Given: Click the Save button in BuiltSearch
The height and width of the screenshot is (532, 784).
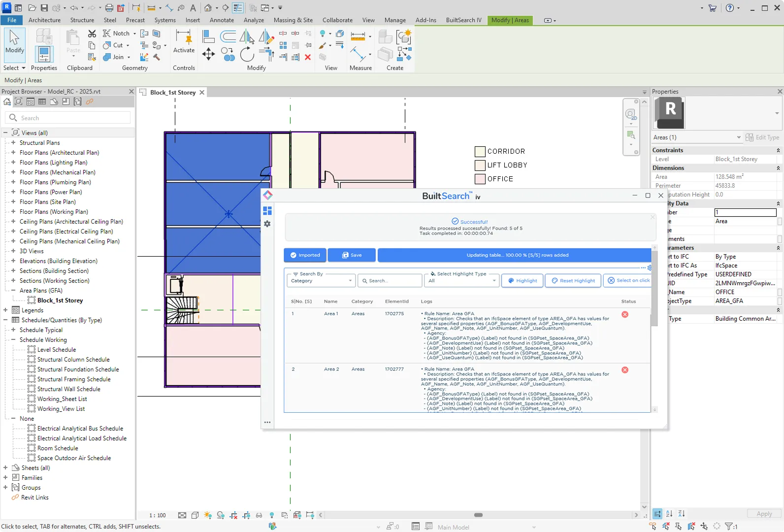Looking at the screenshot, I should pyautogui.click(x=352, y=255).
